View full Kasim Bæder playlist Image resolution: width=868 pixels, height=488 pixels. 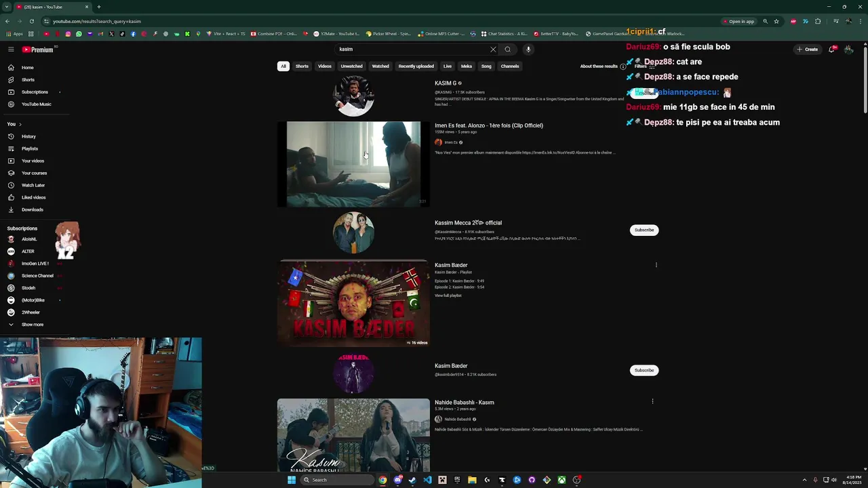[448, 296]
